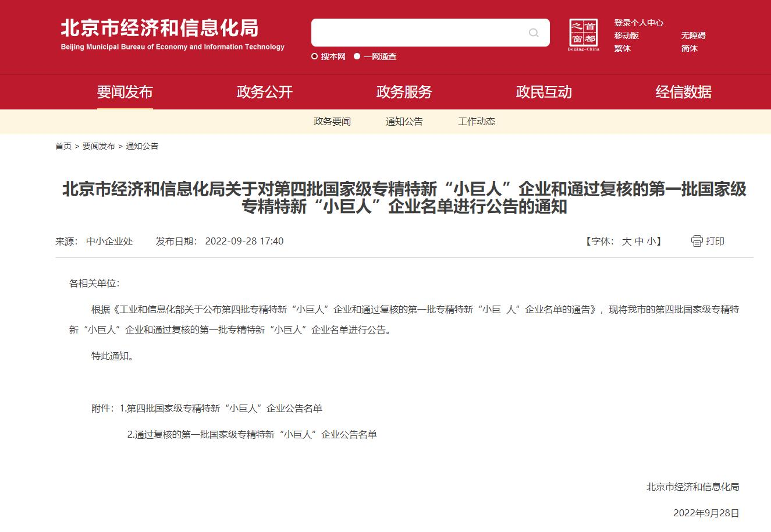Open the 工作动态 sub-tab

point(476,121)
